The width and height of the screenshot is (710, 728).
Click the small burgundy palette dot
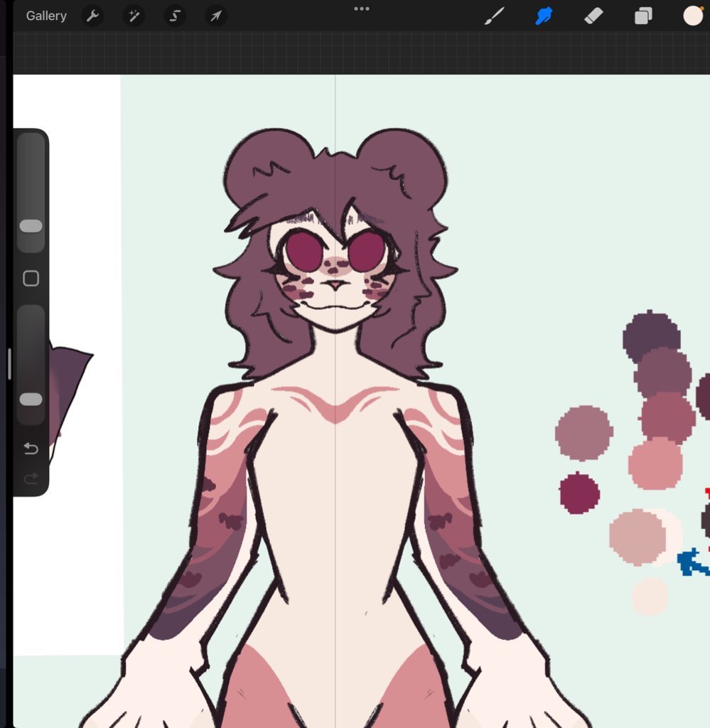pos(580,493)
